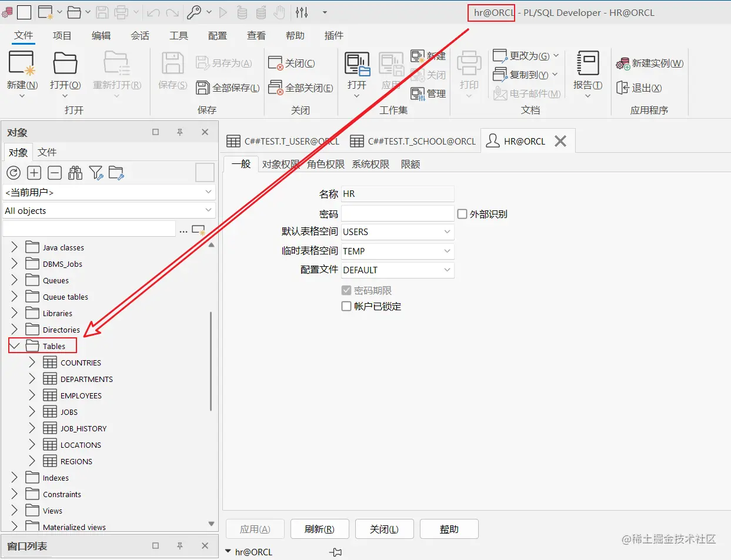Image resolution: width=731 pixels, height=560 pixels.
Task: Click the Open (打开) folder icon in the ribbon
Action: (x=65, y=63)
